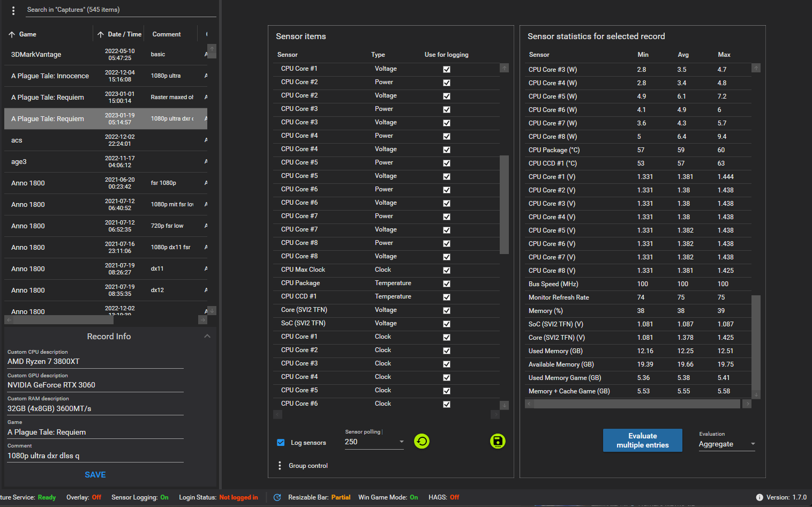Click the Avg column header in statistics

coord(683,55)
